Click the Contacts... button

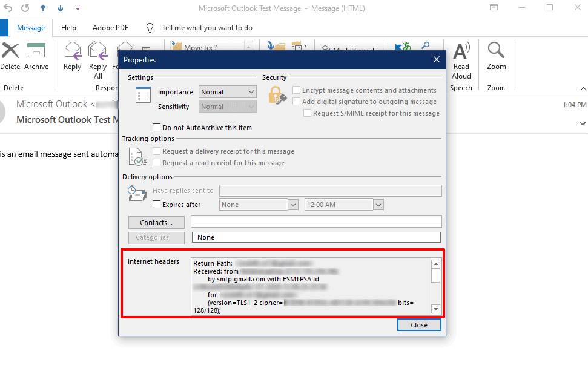point(156,223)
